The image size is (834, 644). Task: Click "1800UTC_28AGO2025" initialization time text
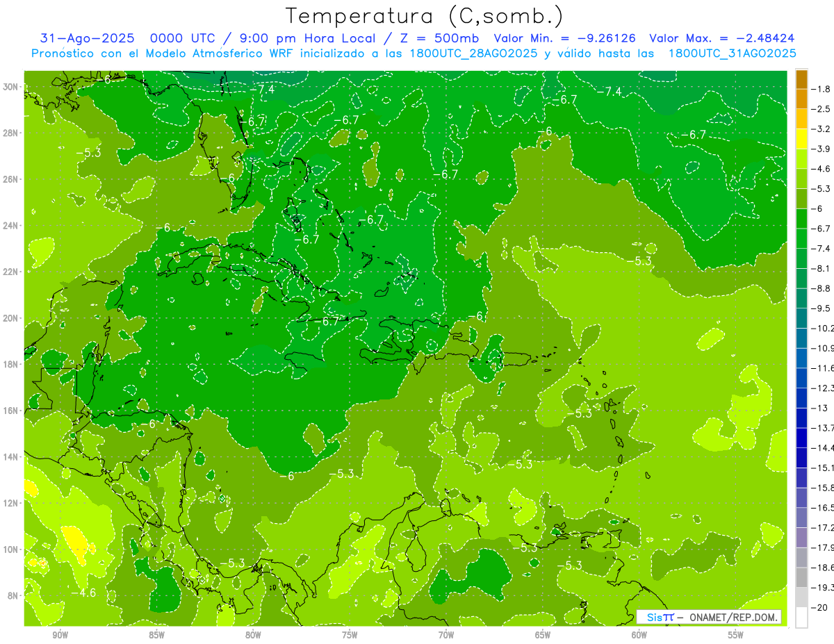[473, 53]
